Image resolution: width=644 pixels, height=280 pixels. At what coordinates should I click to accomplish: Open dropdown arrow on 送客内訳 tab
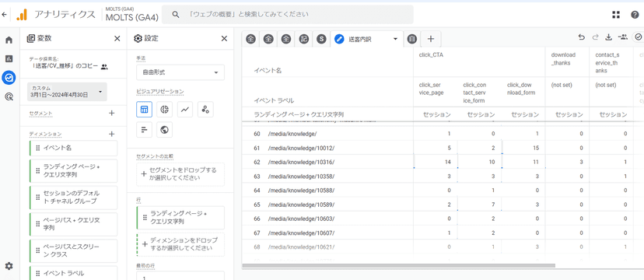[x=395, y=39]
